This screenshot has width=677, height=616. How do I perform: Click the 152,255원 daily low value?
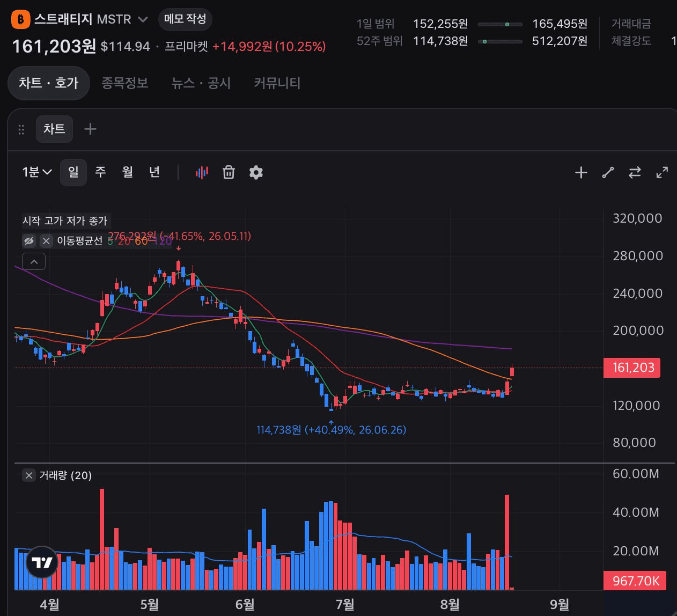tap(440, 24)
